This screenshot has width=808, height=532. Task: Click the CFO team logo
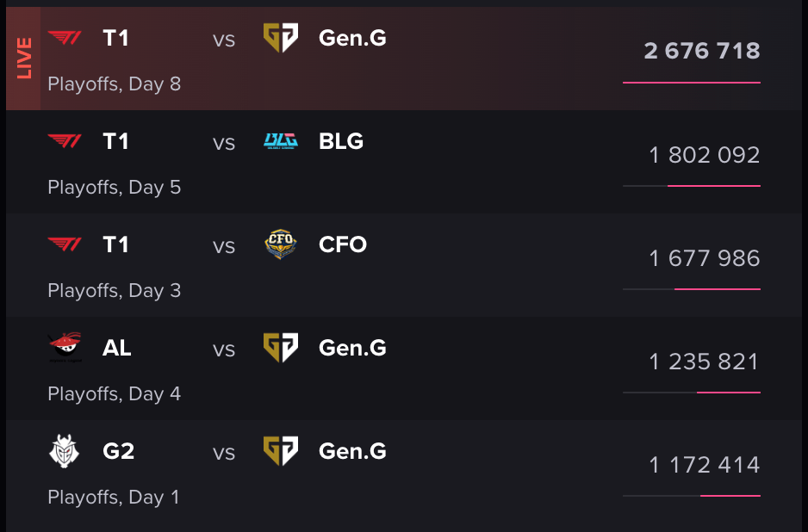(281, 244)
